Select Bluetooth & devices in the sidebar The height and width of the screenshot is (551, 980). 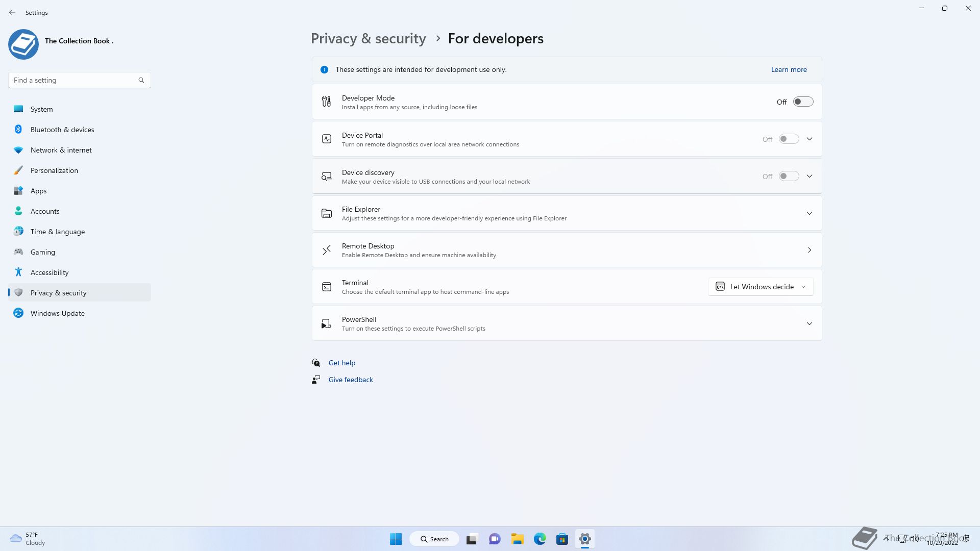pos(62,130)
